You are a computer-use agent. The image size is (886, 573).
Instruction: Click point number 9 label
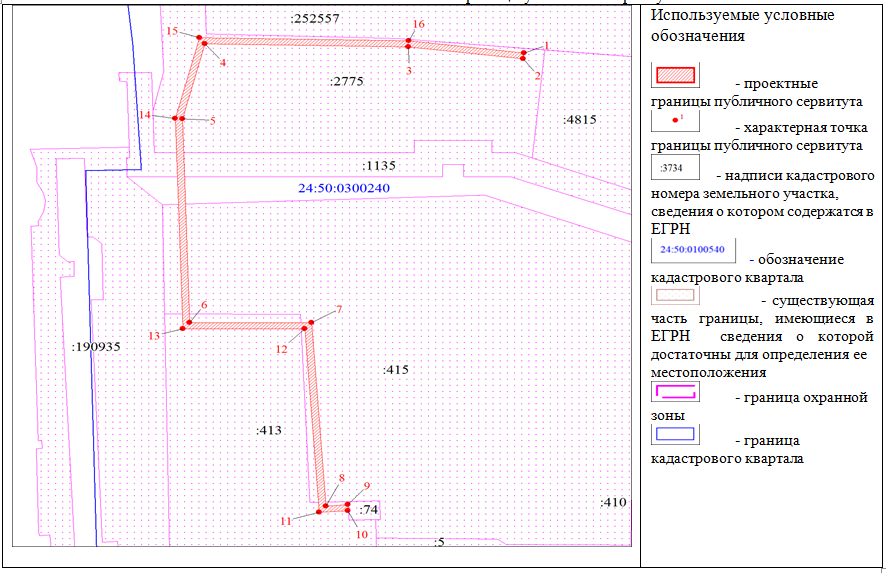click(367, 486)
